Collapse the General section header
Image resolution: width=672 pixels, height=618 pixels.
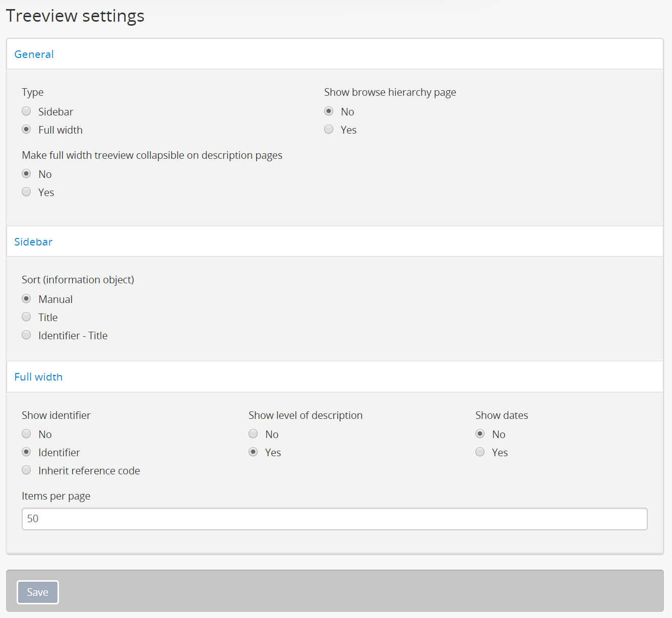(x=34, y=54)
